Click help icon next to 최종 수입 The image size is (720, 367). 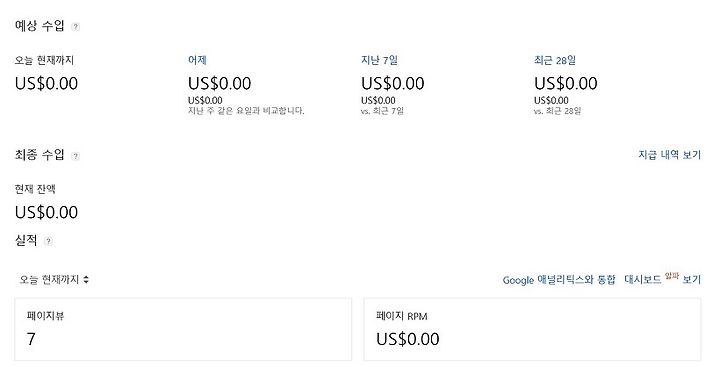click(x=75, y=156)
